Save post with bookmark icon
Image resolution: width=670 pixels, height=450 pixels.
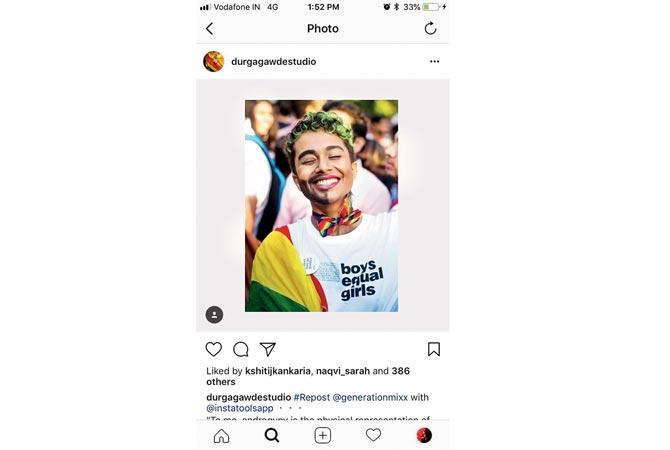coord(434,349)
